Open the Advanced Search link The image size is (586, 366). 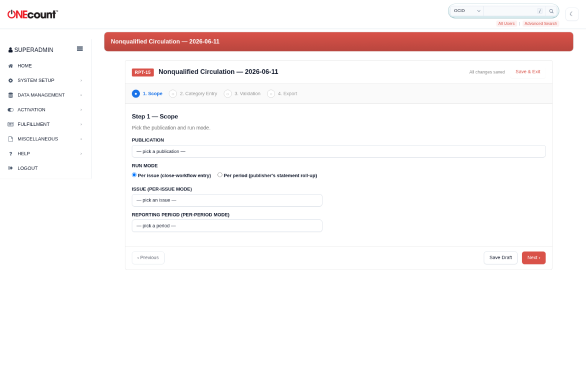coord(540,24)
